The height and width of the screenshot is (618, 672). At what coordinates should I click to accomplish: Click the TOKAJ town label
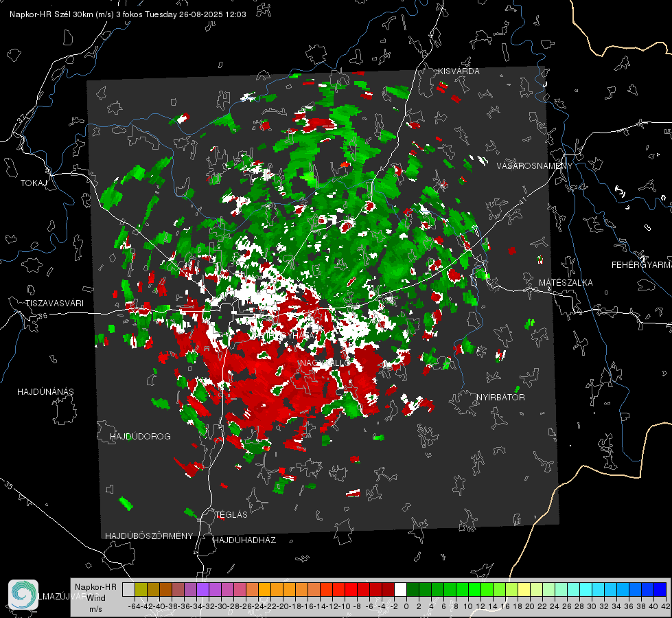click(x=34, y=183)
